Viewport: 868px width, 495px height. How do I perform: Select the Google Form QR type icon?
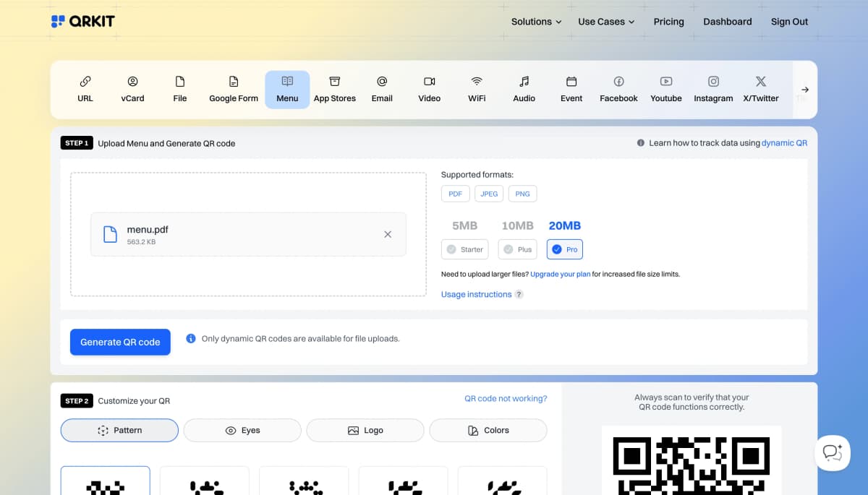pyautogui.click(x=234, y=82)
